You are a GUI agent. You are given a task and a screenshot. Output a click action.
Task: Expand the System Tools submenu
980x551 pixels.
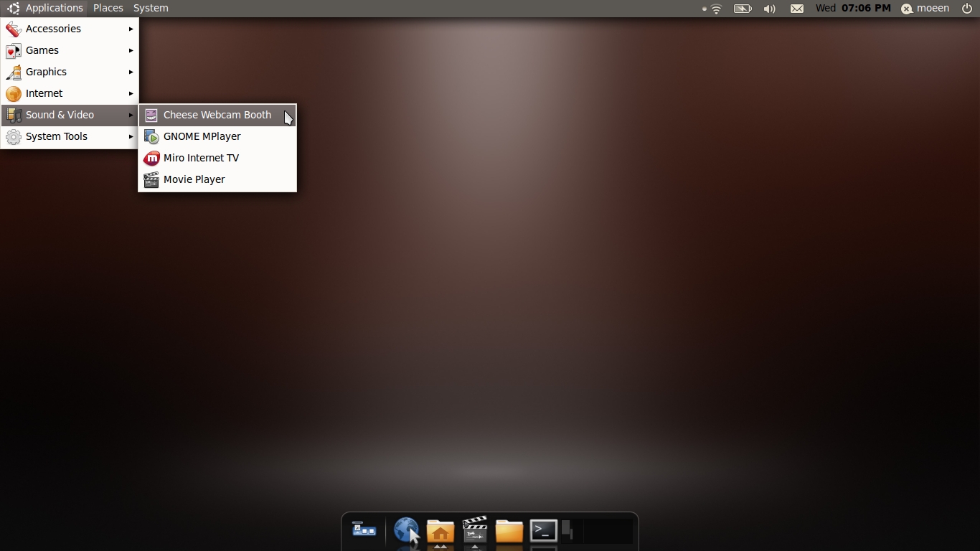pos(70,136)
